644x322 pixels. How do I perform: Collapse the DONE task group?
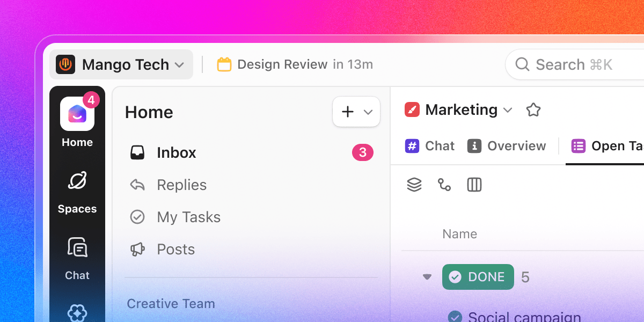pyautogui.click(x=427, y=277)
